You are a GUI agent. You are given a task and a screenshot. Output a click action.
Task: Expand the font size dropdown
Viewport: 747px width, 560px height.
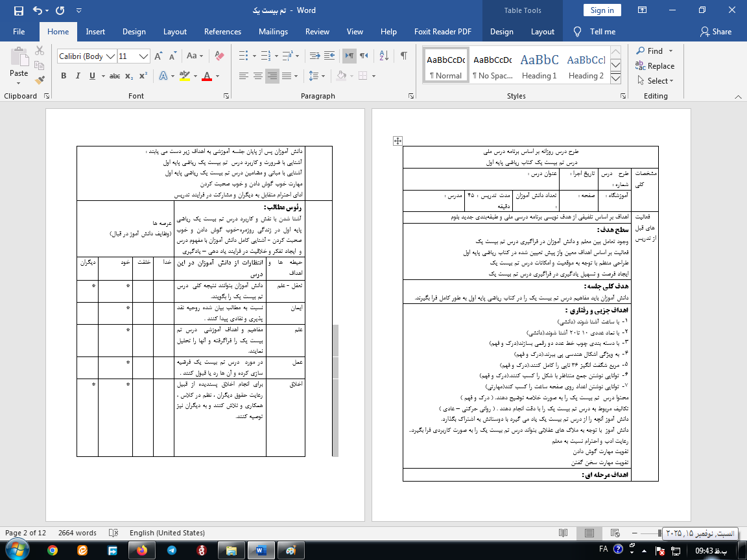click(x=144, y=56)
